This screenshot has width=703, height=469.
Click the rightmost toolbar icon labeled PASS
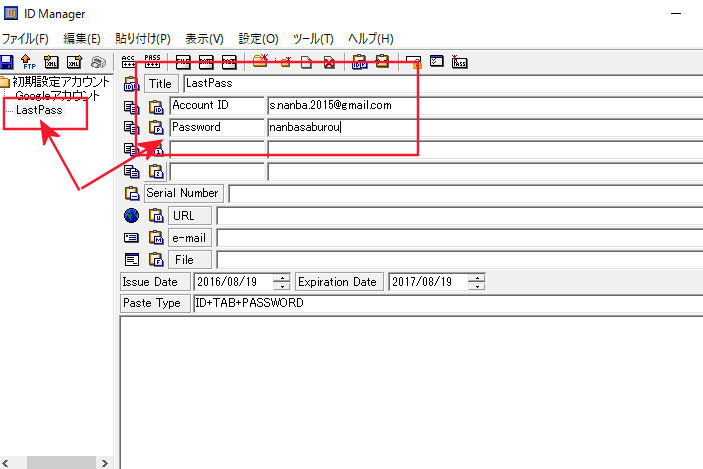tap(460, 61)
